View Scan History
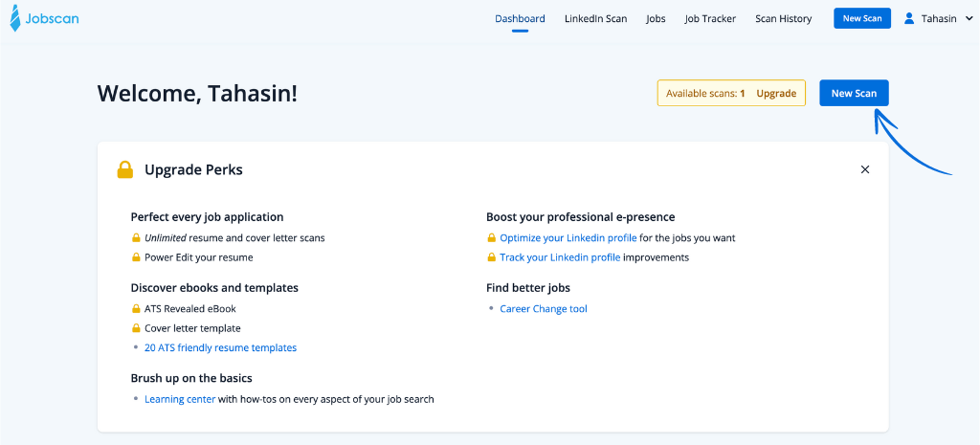 (783, 19)
